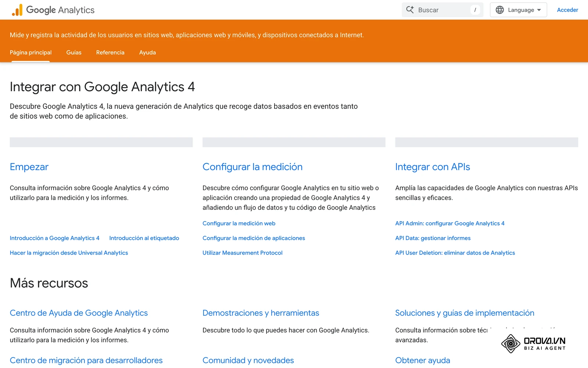Open the Empezar heading link
Image resolution: width=588 pixels, height=368 pixels.
29,167
